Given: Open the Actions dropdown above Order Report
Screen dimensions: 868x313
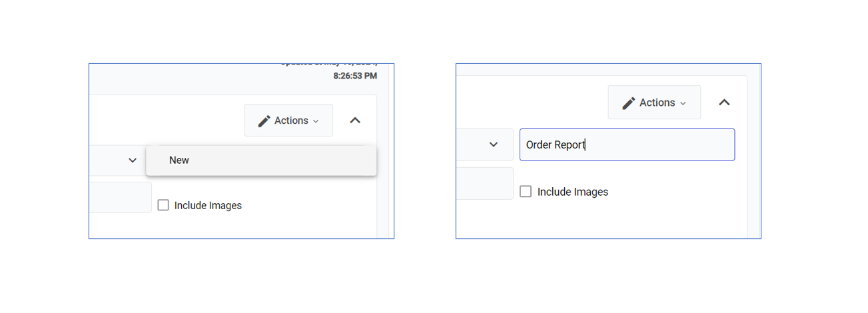Looking at the screenshot, I should 653,103.
